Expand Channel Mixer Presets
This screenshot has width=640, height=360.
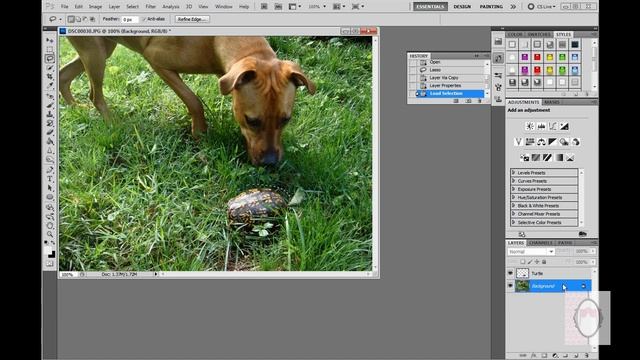coord(513,214)
